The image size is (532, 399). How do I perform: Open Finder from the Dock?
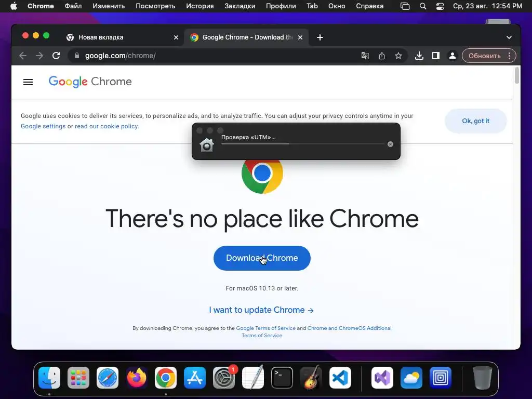point(49,377)
